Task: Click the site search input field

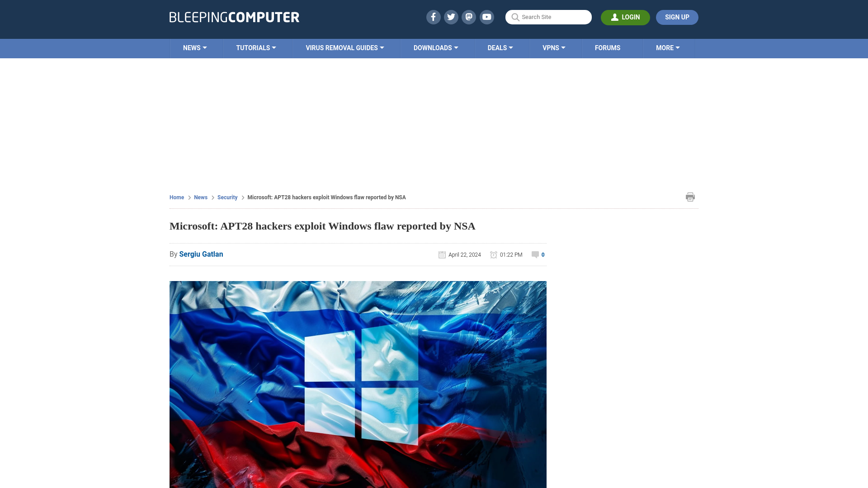Action: [548, 17]
